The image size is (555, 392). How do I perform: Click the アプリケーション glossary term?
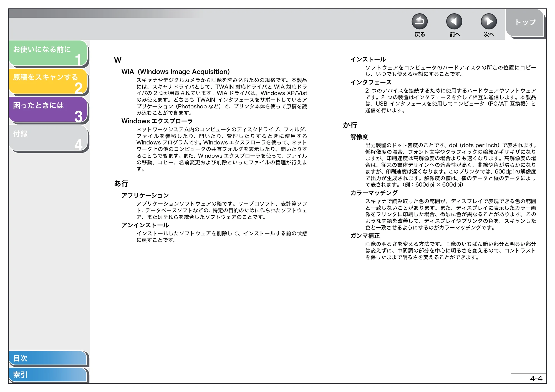(145, 195)
